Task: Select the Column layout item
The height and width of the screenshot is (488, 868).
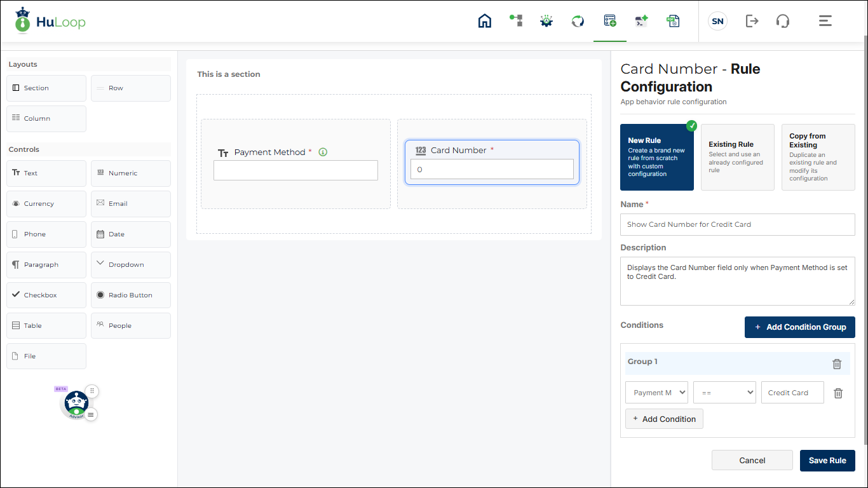Action: click(46, 119)
